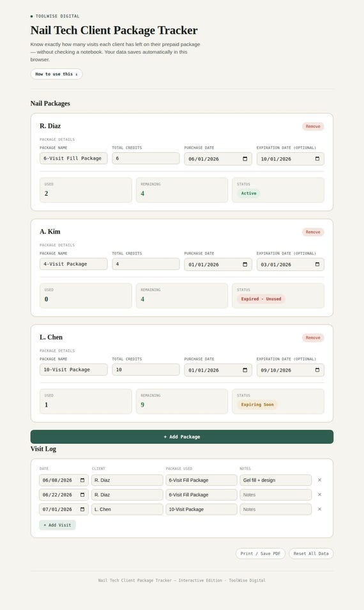Click empty Notes field for 06/22/2026 visit
Image resolution: width=364 pixels, height=610 pixels.
[x=275, y=495]
